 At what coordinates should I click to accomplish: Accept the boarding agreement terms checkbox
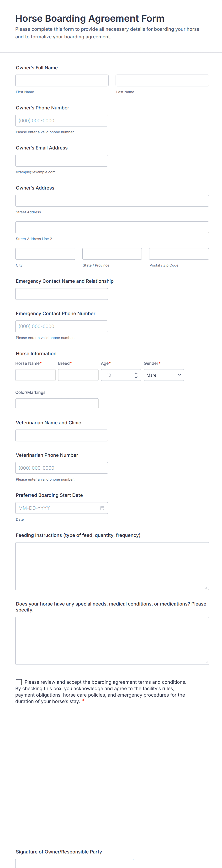[19, 682]
